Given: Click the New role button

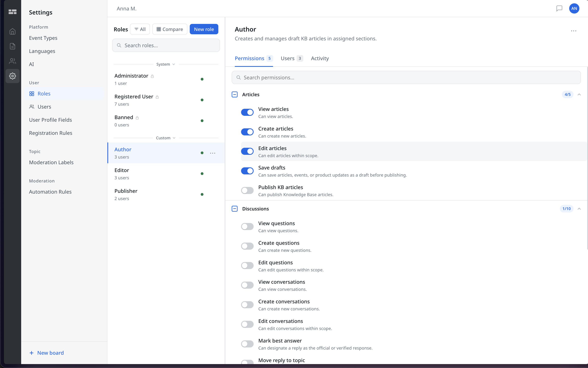Looking at the screenshot, I should pyautogui.click(x=204, y=29).
